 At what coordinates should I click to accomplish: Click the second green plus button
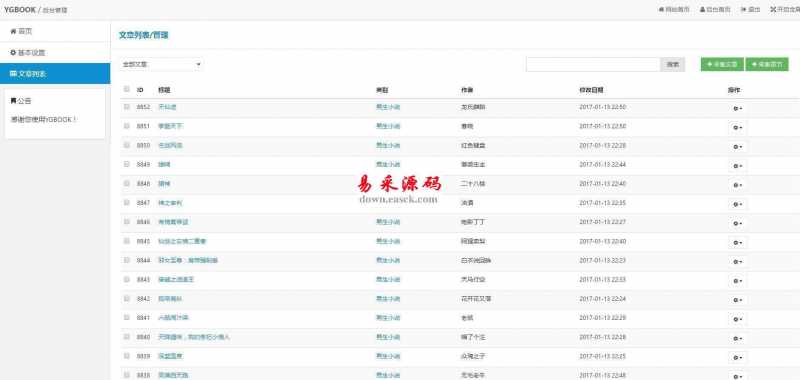[767, 64]
